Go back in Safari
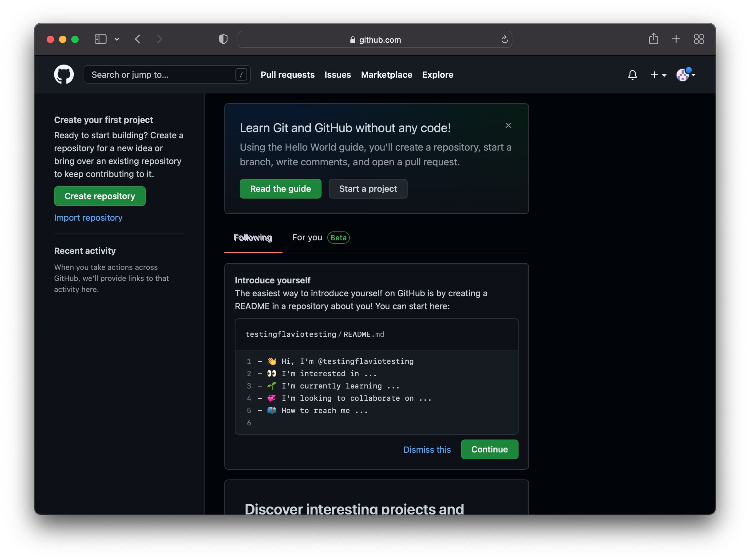The height and width of the screenshot is (560, 750). [x=138, y=39]
